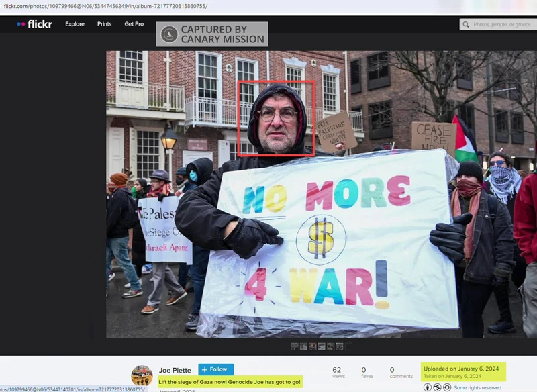Click the Canary Mission watermark logo
Viewport: 537px width, 392px height.
(169, 34)
